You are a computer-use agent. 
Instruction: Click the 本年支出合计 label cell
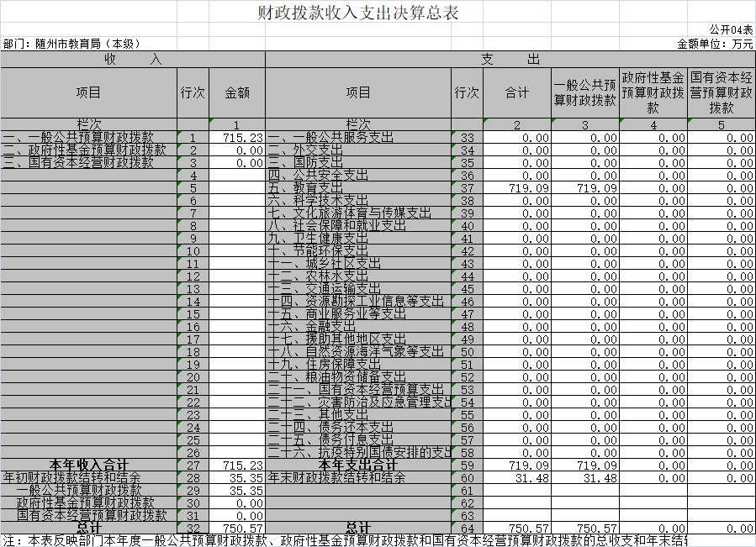[358, 465]
